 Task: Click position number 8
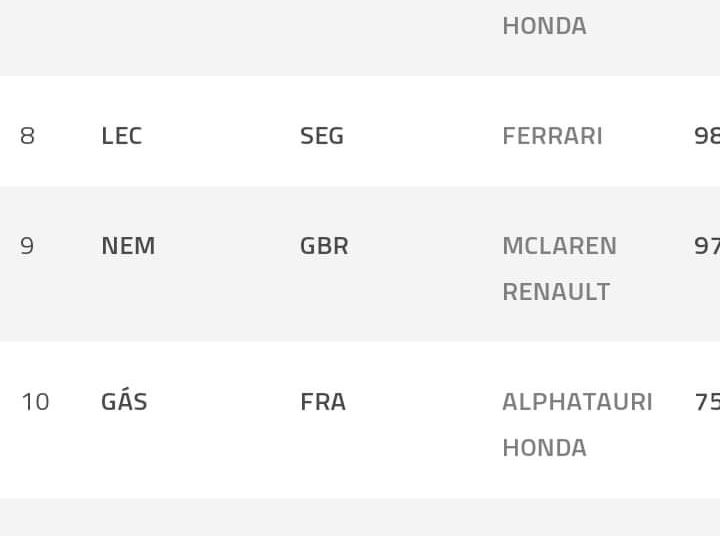(x=27, y=136)
